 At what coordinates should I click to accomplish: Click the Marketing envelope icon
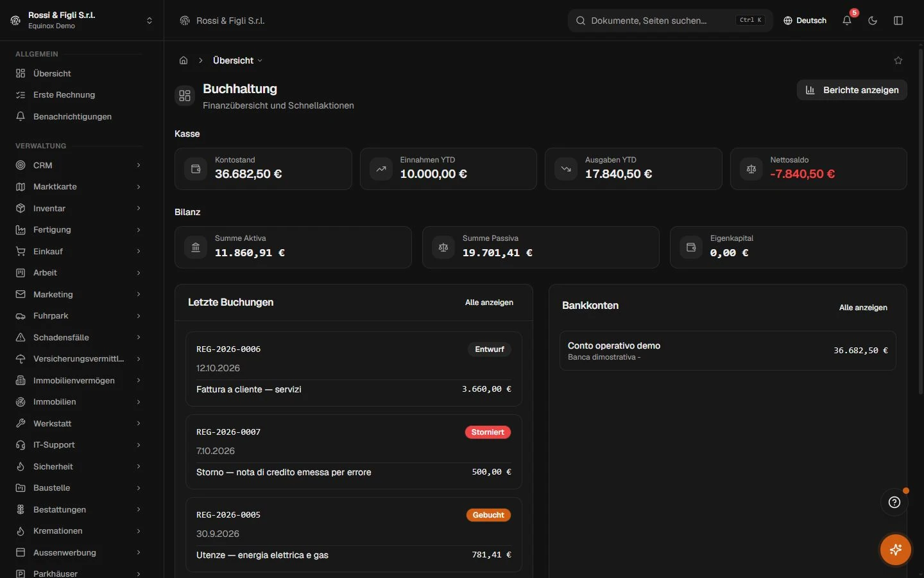tap(21, 294)
